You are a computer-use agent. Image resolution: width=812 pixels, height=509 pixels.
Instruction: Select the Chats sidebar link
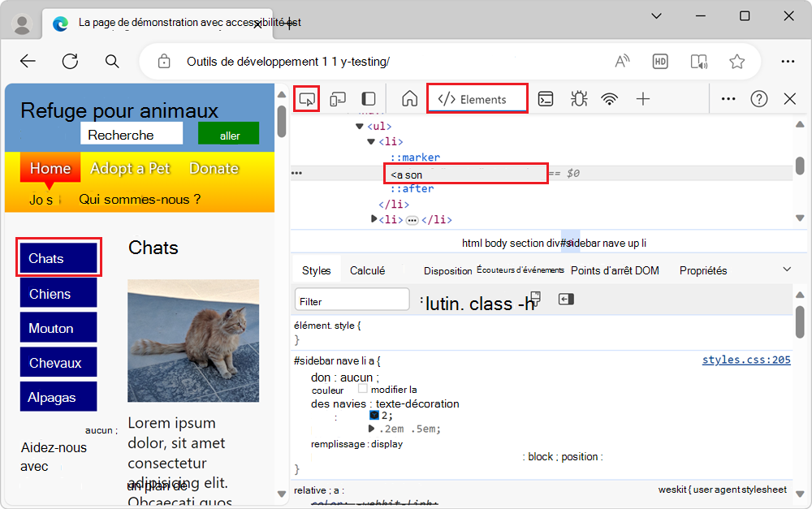58,258
